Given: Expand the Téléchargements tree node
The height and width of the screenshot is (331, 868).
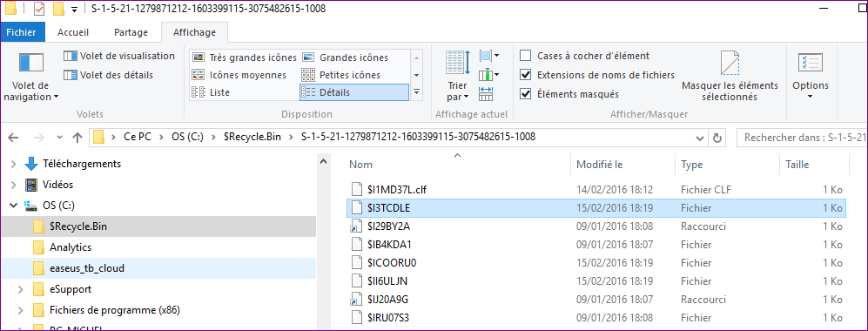Looking at the screenshot, I should point(14,164).
